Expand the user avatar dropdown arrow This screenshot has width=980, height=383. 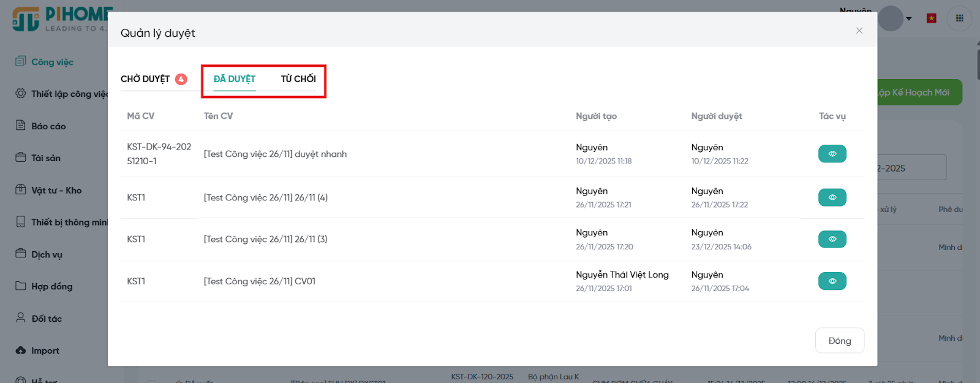[x=909, y=19]
